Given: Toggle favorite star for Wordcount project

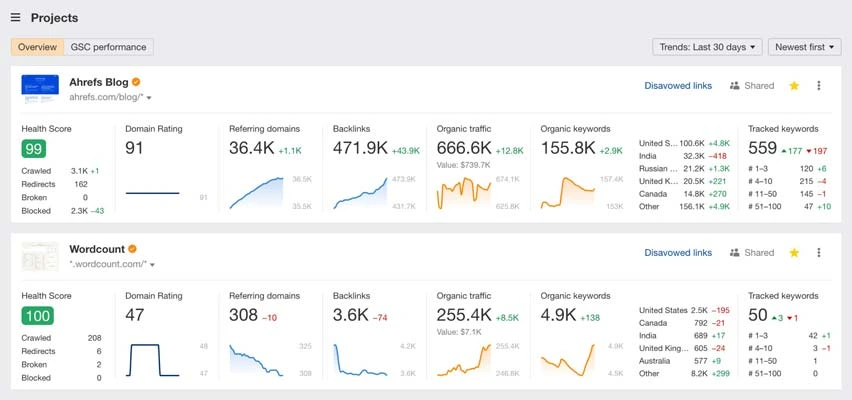Looking at the screenshot, I should [794, 253].
